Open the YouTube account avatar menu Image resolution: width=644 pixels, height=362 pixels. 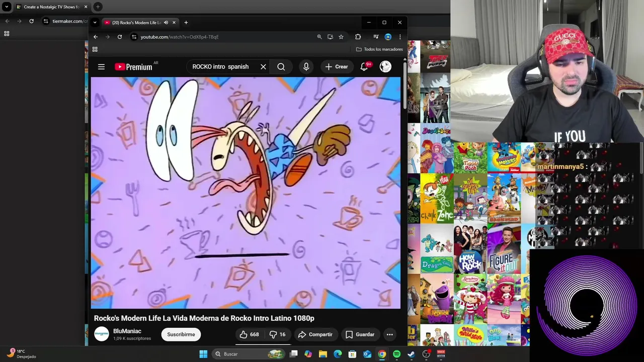pyautogui.click(x=385, y=66)
